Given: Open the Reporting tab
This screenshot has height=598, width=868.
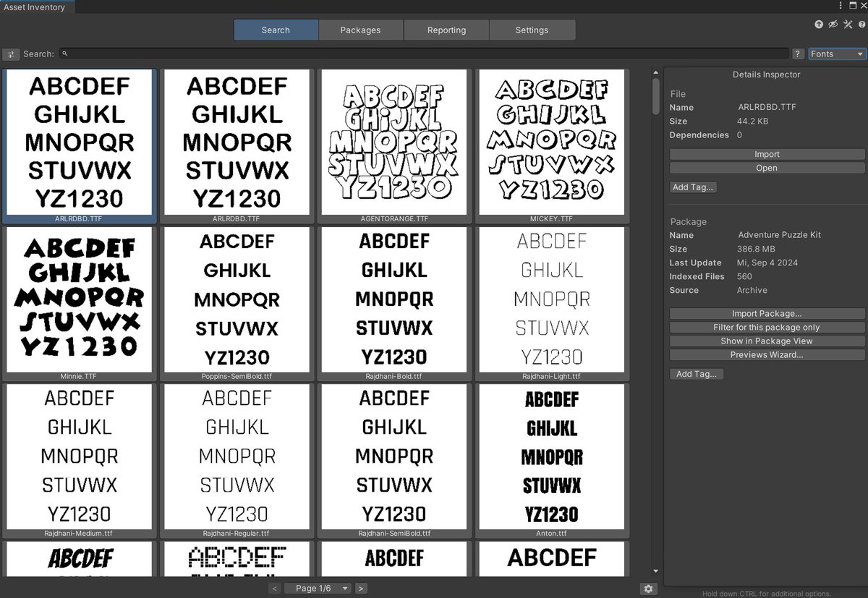Looking at the screenshot, I should [x=446, y=30].
